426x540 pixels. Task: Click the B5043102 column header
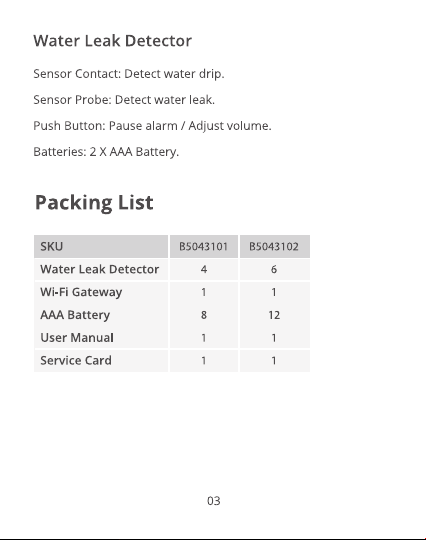click(x=274, y=247)
